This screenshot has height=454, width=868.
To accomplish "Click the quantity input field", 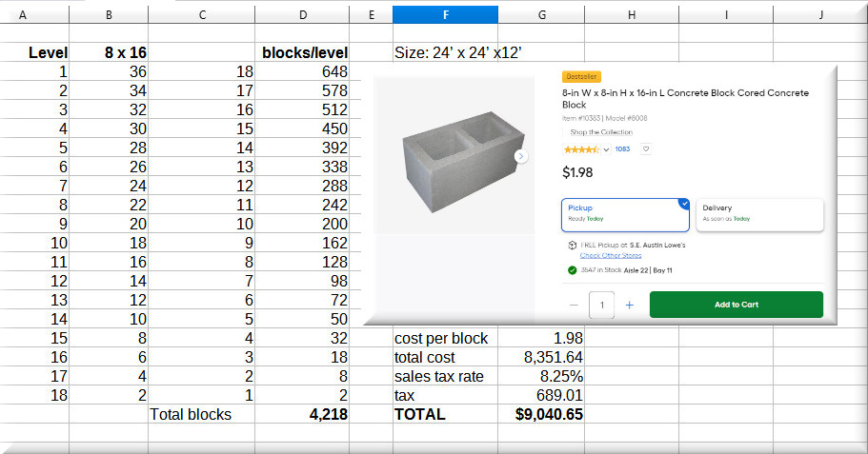I will [601, 305].
